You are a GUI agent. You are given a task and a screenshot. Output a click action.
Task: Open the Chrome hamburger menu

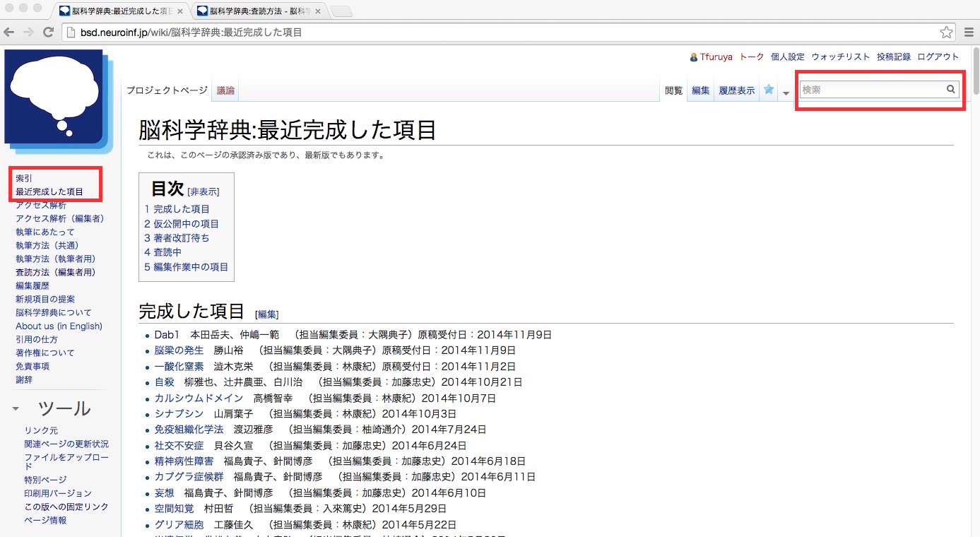click(x=969, y=32)
